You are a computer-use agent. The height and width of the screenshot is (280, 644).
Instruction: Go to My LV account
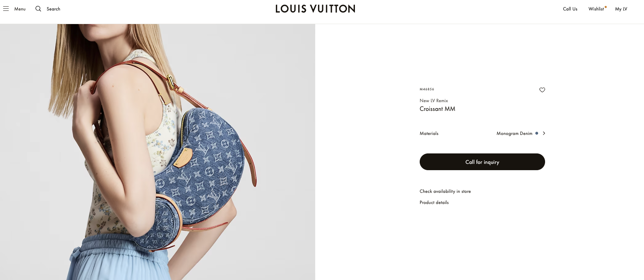[x=621, y=9]
